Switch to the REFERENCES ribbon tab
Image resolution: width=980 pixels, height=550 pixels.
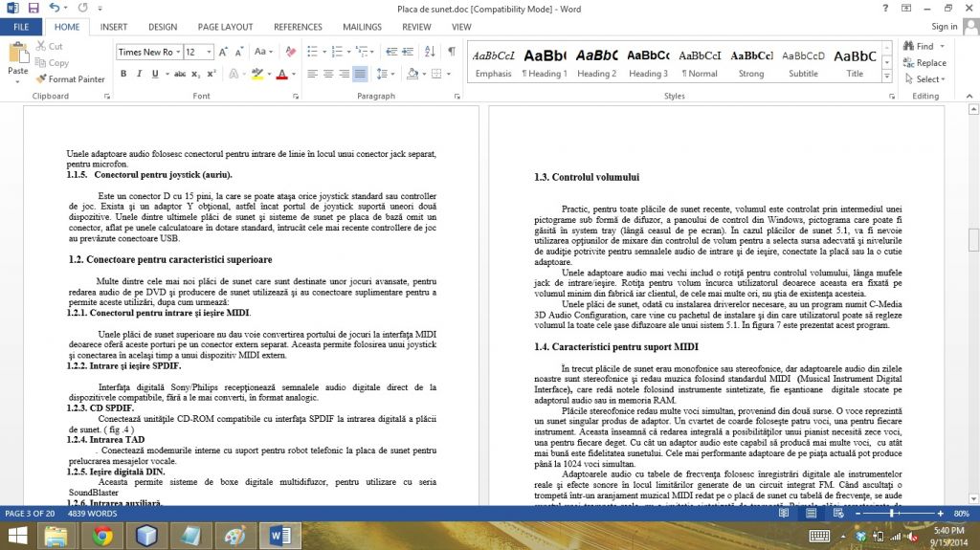pyautogui.click(x=298, y=27)
